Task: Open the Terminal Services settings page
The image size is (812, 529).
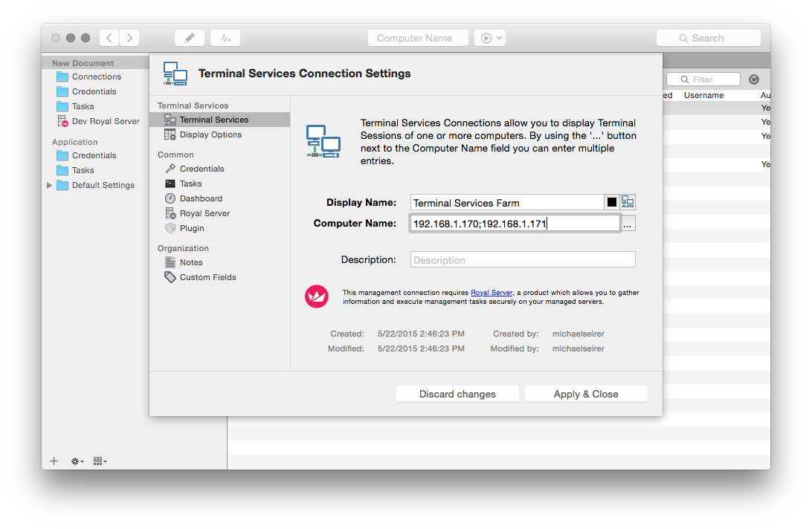Action: 219,120
